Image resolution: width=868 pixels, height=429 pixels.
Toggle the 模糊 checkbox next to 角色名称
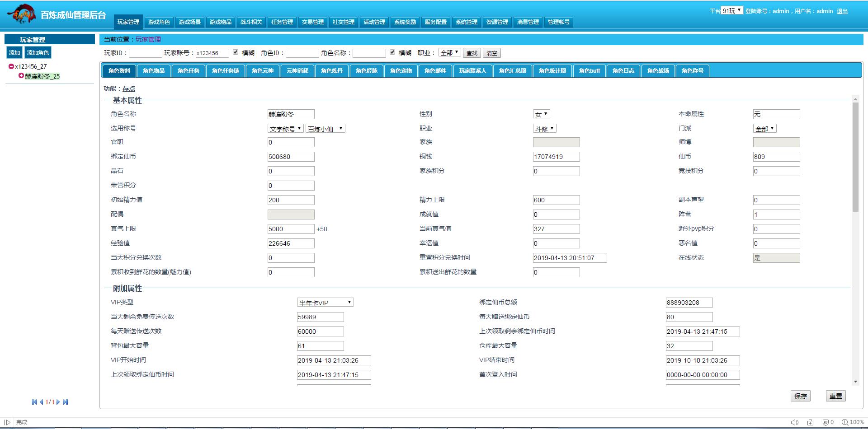click(x=392, y=52)
